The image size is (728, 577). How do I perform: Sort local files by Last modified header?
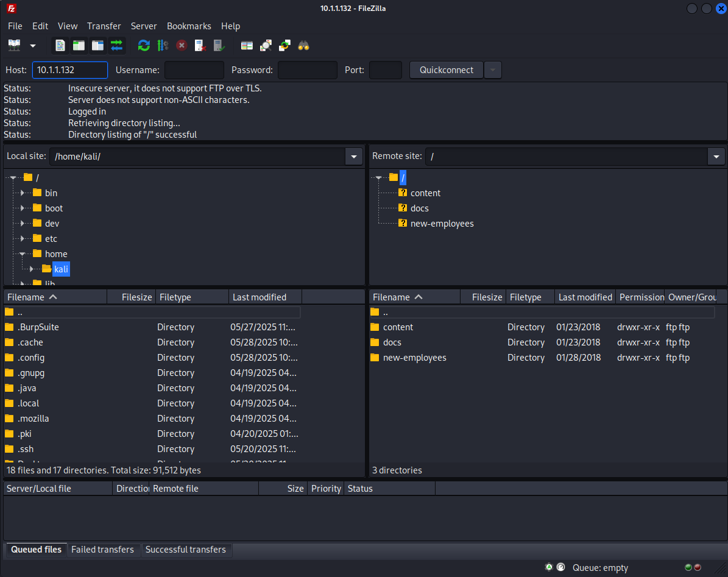[x=265, y=297]
